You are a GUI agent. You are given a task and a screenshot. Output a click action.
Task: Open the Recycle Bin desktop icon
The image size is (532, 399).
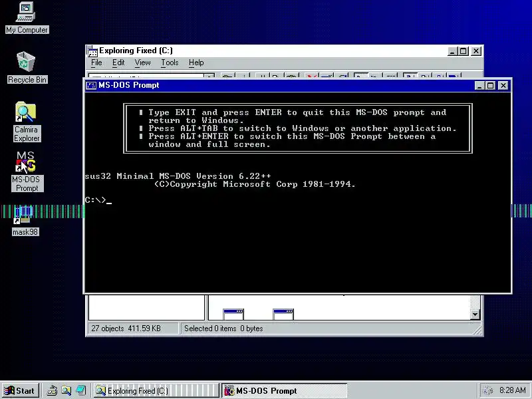tap(27, 68)
